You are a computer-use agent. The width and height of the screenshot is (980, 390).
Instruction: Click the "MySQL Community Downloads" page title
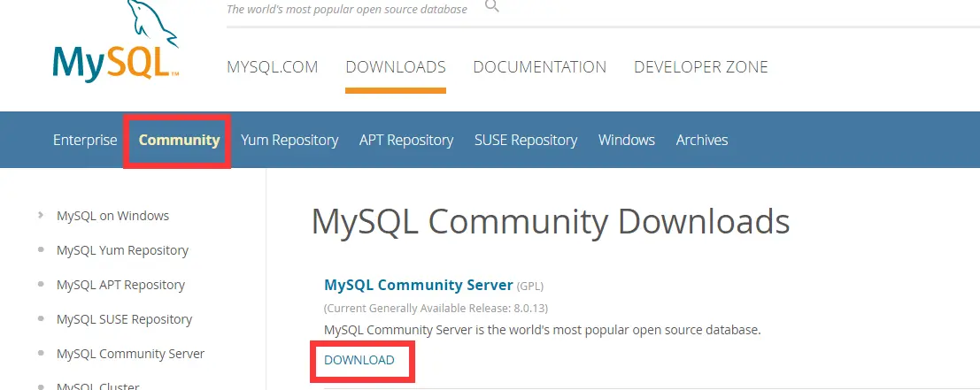click(x=551, y=221)
